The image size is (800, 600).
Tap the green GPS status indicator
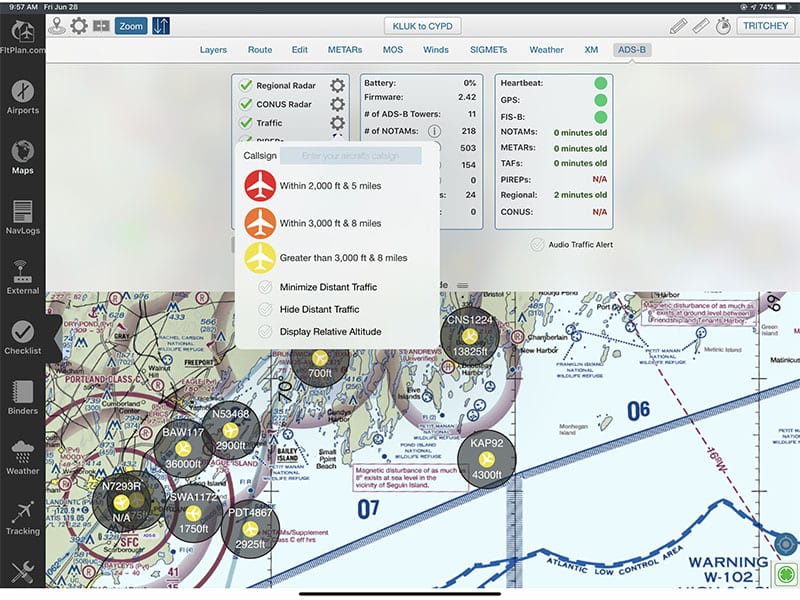[601, 100]
